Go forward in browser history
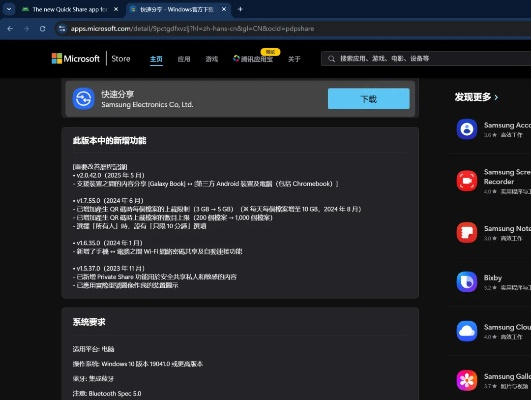531x400 pixels. point(26,29)
